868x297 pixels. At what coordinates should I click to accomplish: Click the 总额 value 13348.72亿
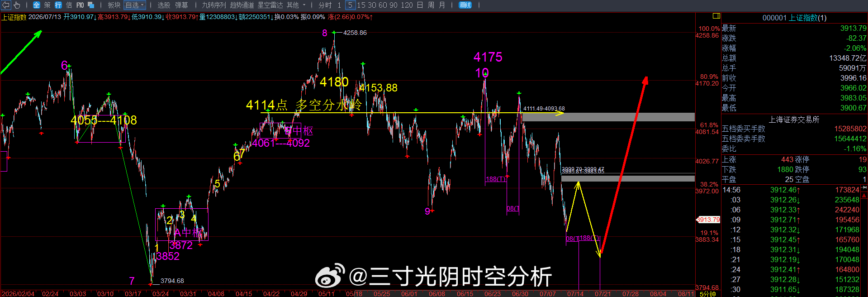[x=848, y=58]
